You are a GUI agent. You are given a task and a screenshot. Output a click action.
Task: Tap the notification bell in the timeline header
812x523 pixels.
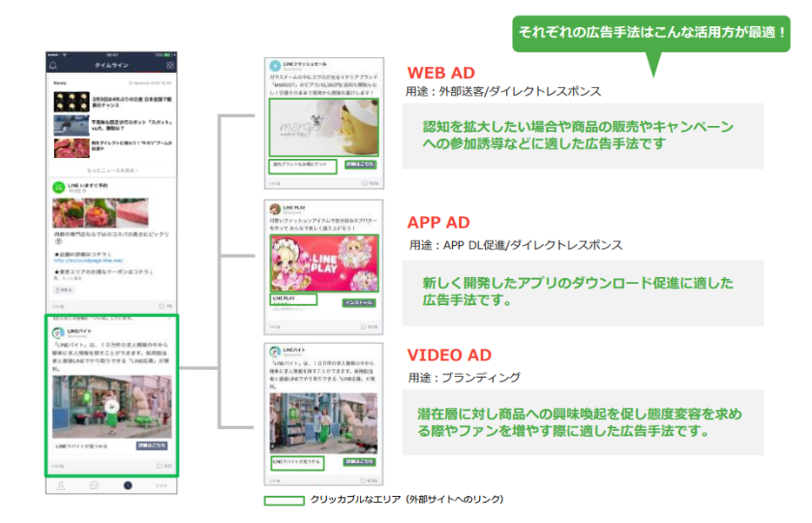pyautogui.click(x=53, y=66)
